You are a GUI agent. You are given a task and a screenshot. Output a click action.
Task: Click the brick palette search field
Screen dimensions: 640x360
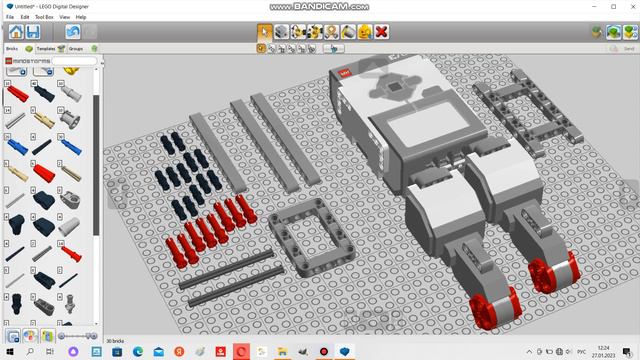[x=74, y=61]
